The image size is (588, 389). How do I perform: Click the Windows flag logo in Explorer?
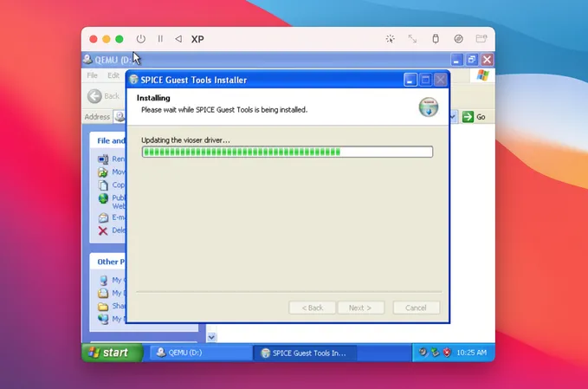coord(482,75)
